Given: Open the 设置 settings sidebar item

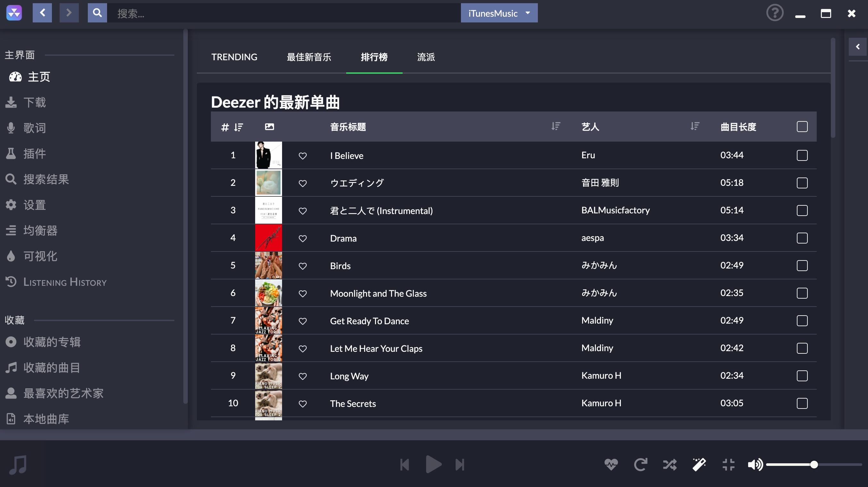Looking at the screenshot, I should coord(26,205).
